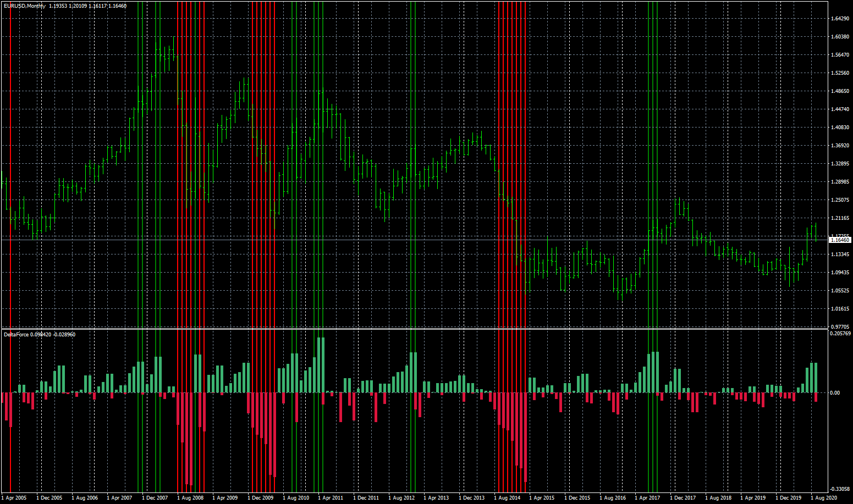Screen dimensions: 853x504
Task: Select the current price marker 1.16460
Action: (x=840, y=240)
